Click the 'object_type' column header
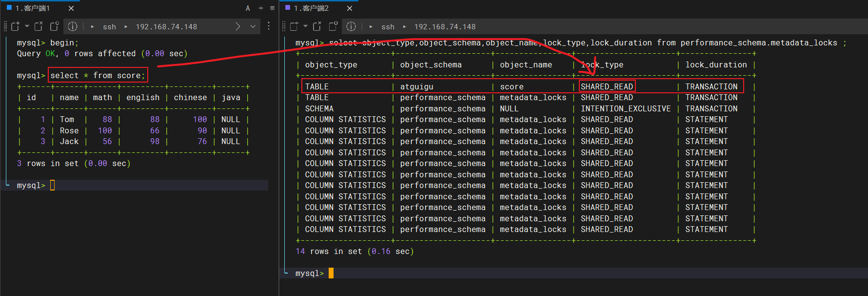This screenshot has width=868, height=296. 331,64
